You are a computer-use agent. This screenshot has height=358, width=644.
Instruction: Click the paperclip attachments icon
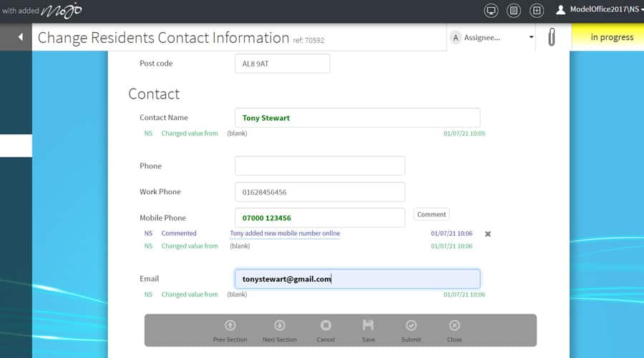coord(552,37)
